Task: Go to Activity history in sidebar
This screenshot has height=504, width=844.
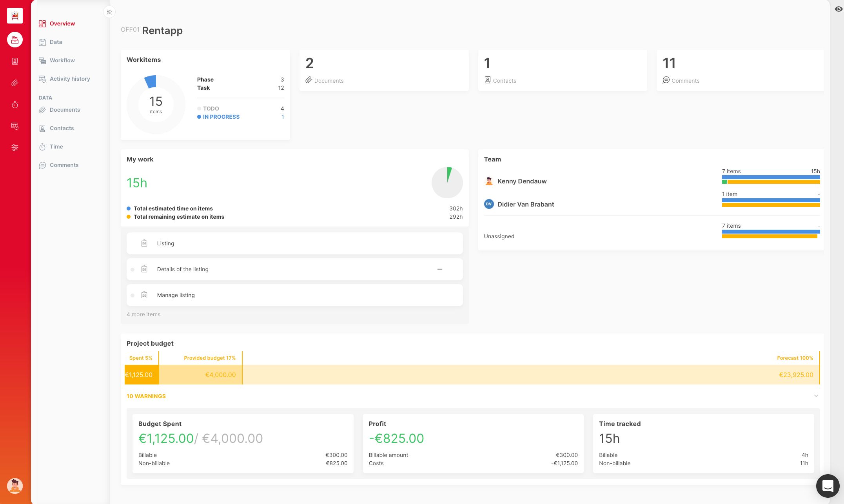Action: tap(70, 79)
